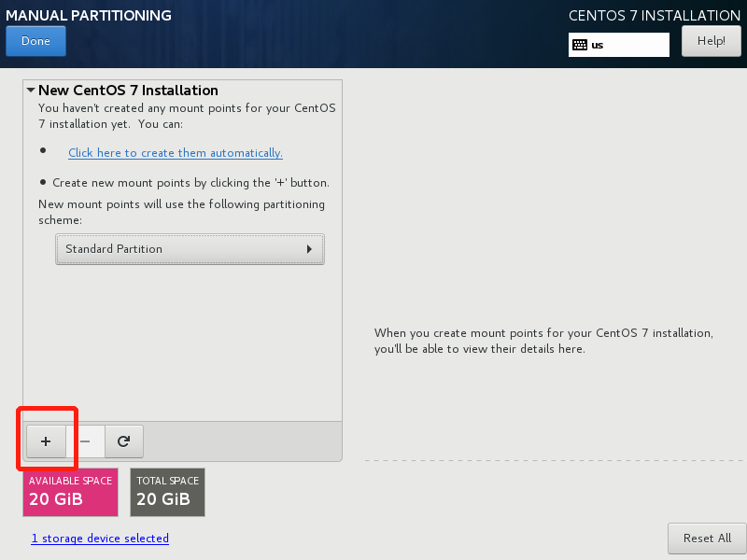The height and width of the screenshot is (560, 747).
Task: Click the Done button
Action: (35, 41)
